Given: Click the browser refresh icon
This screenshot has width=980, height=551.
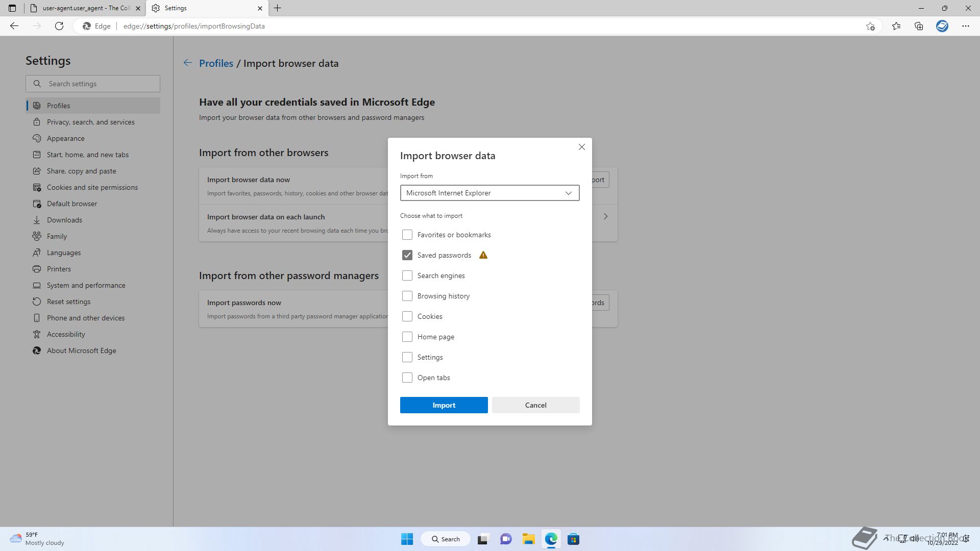Looking at the screenshot, I should (x=59, y=26).
